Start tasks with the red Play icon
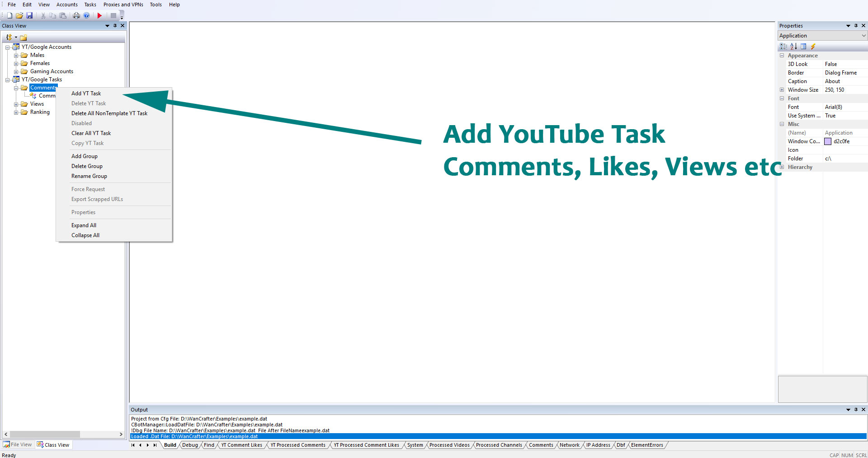 pyautogui.click(x=99, y=15)
